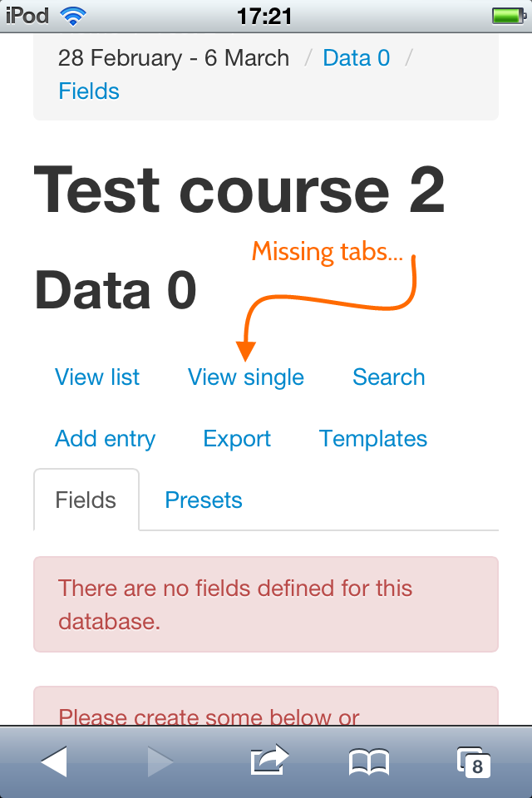Screen dimensions: 532x798
Task: Tap the battery indicator icon
Action: 509,17
